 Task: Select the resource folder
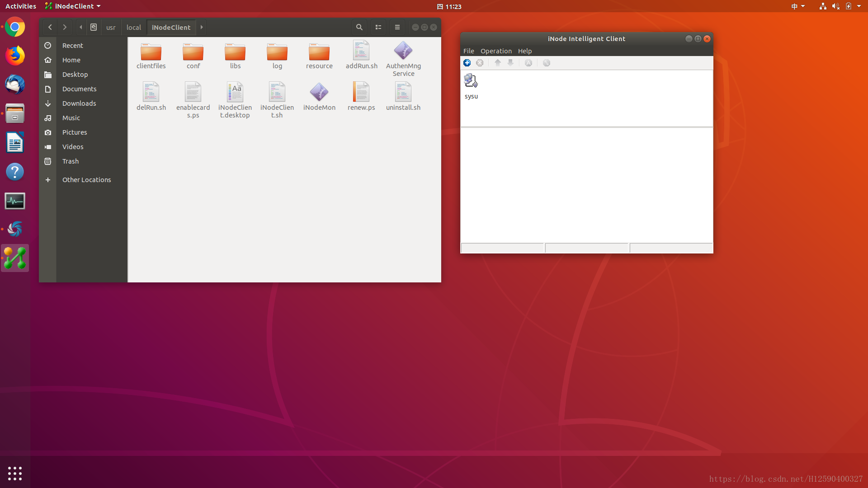coord(319,56)
